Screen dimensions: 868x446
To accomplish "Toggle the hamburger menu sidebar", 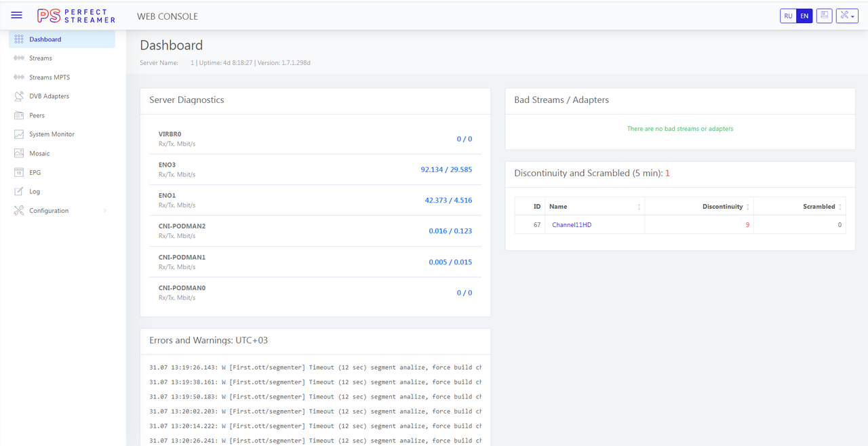I will click(17, 16).
